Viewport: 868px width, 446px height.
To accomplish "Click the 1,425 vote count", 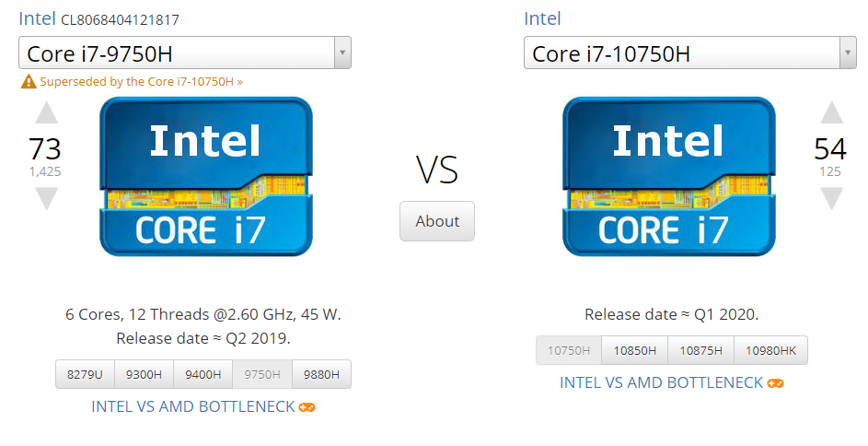I will click(x=45, y=171).
